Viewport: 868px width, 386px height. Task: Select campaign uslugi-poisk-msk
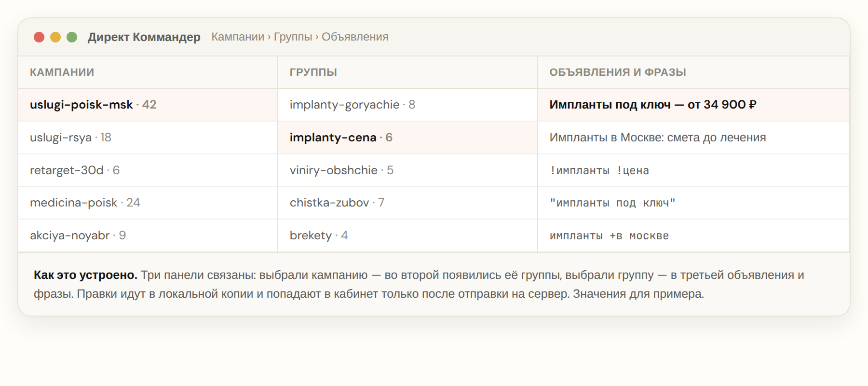click(148, 105)
